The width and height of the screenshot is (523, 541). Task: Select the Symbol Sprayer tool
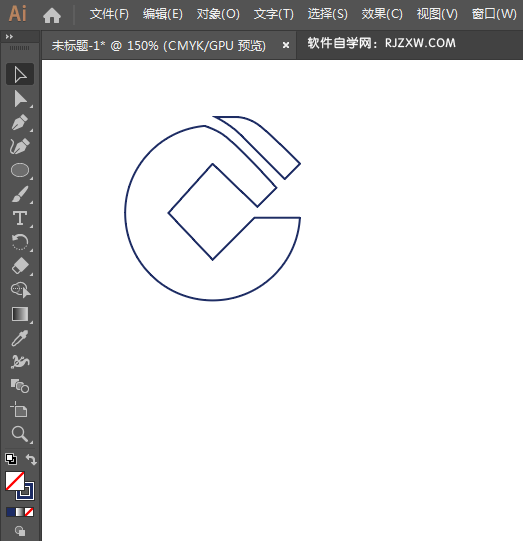(x=20, y=362)
